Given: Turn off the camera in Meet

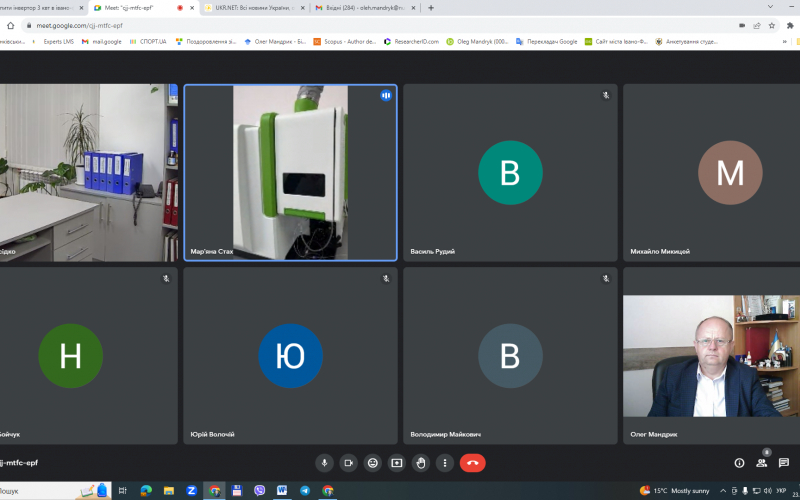Looking at the screenshot, I should [348, 463].
